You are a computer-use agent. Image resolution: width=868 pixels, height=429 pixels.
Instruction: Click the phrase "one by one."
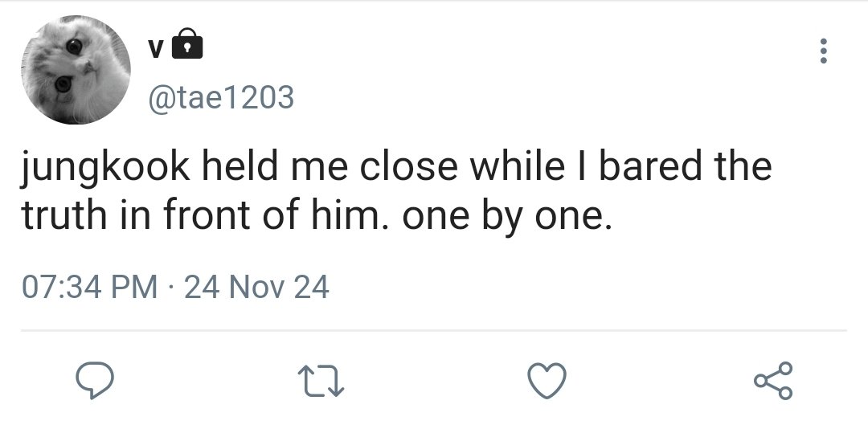pos(508,218)
